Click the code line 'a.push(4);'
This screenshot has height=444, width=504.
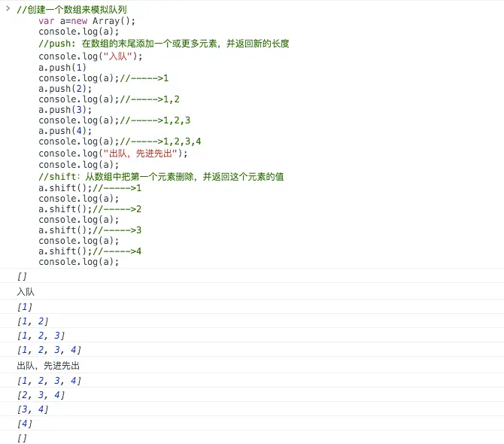tap(65, 131)
